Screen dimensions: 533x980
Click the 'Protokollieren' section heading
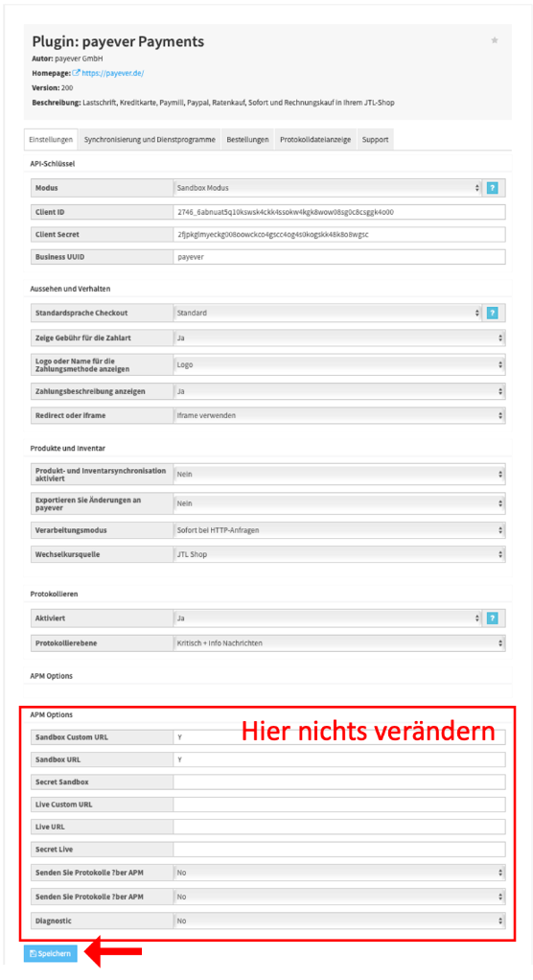[54, 594]
